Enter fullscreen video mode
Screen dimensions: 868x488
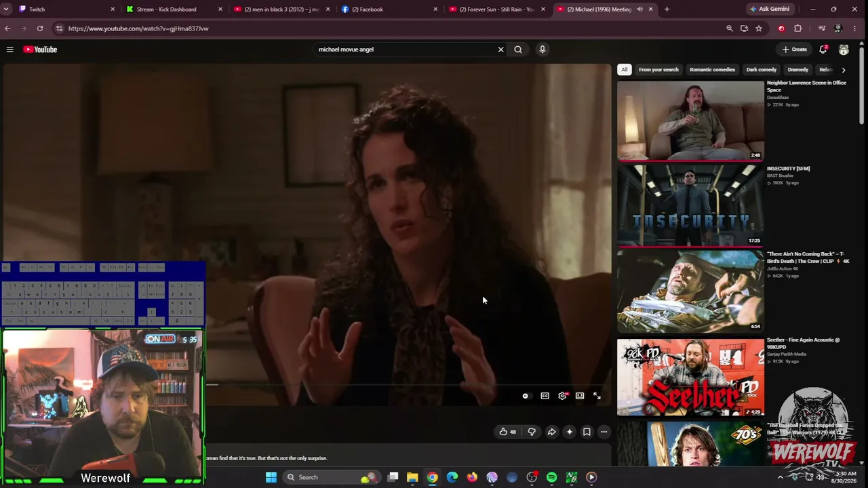(597, 396)
